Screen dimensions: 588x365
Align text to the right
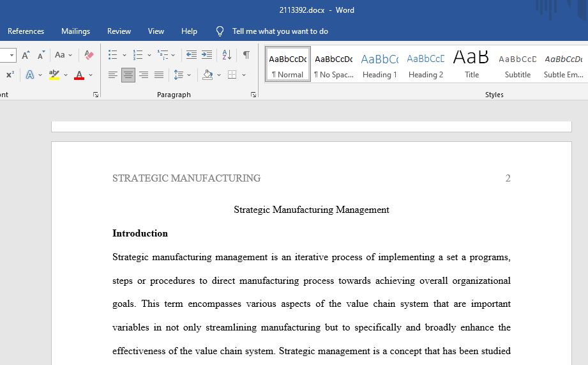[144, 75]
